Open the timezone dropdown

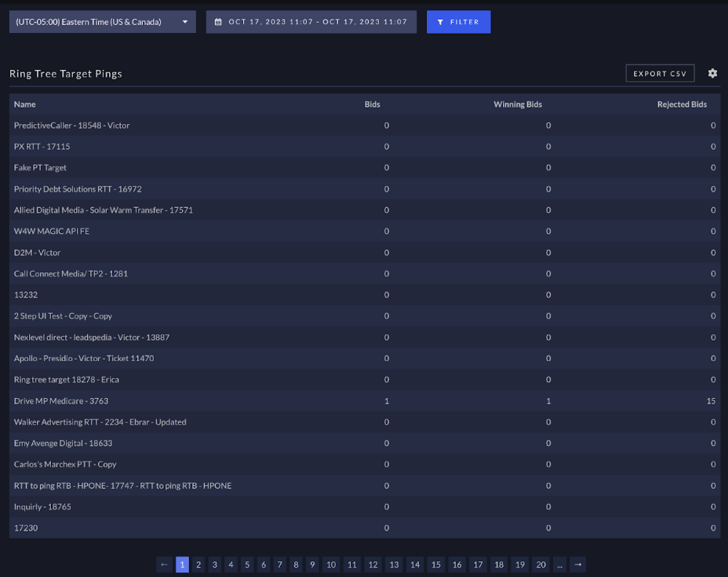(102, 21)
